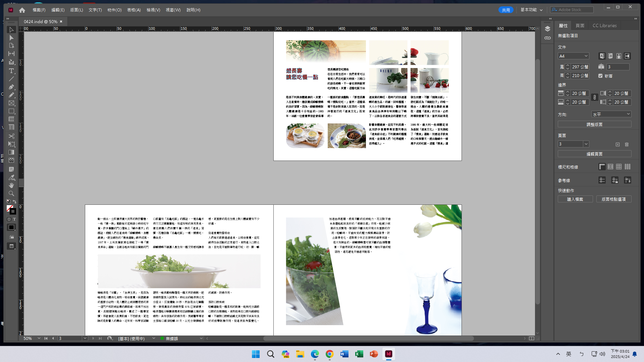Toggle the margin link chain control
The width and height of the screenshot is (644, 362).
pos(595,97)
